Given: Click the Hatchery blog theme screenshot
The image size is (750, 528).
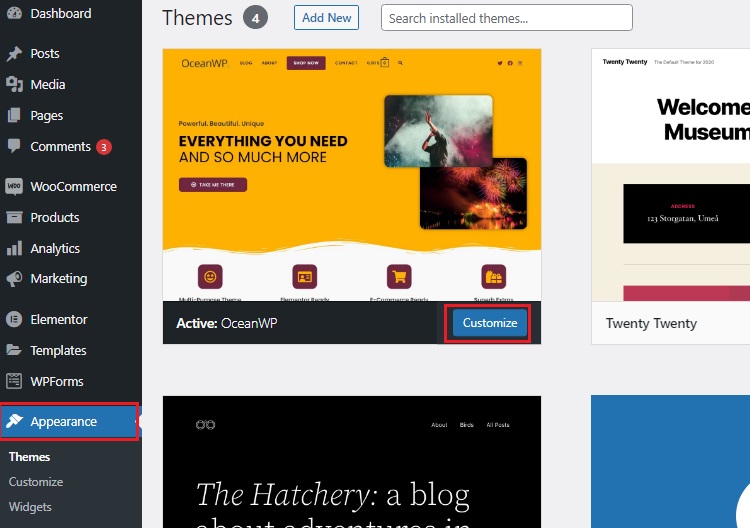Looking at the screenshot, I should tap(352, 462).
